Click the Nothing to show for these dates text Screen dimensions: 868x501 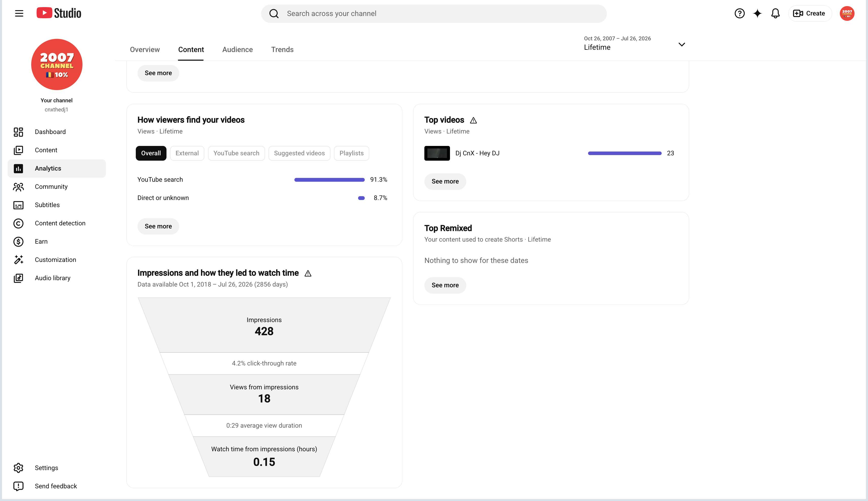coord(476,260)
